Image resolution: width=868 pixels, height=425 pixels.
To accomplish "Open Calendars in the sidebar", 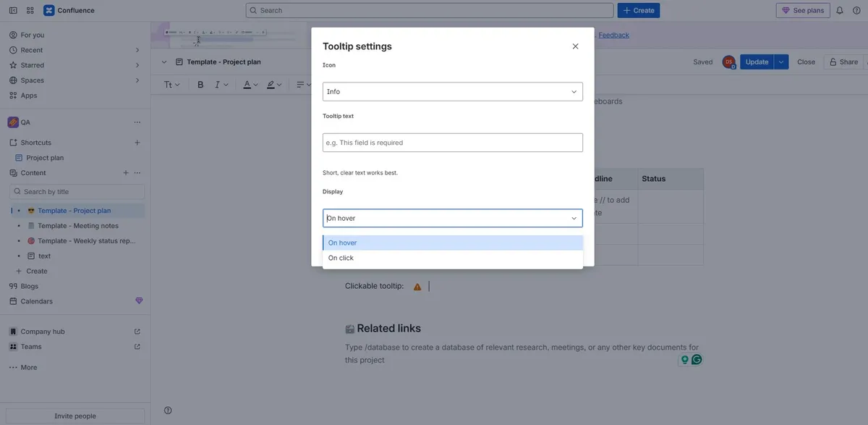I will tap(36, 301).
